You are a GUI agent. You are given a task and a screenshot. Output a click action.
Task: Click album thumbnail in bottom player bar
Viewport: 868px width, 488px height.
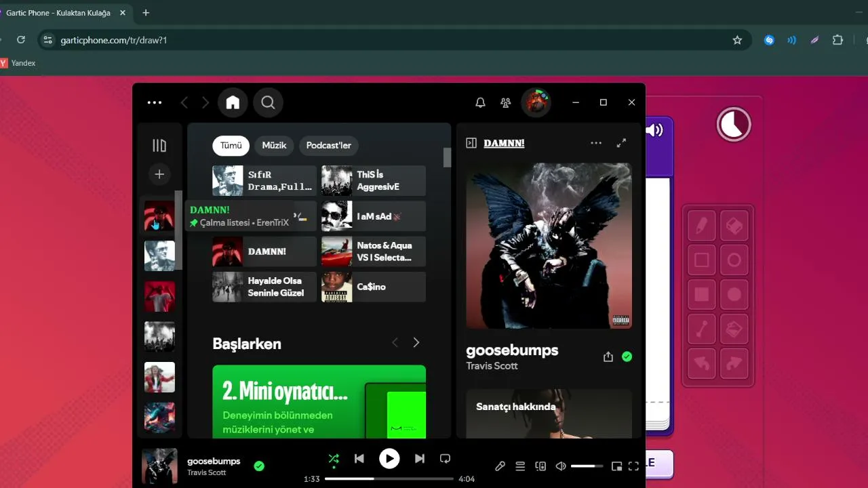[159, 466]
